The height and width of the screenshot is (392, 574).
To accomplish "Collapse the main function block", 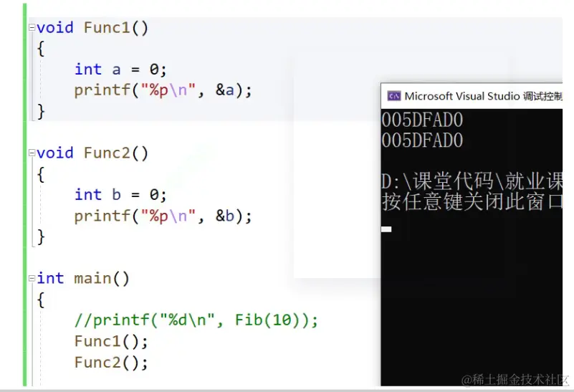I will [x=32, y=279].
